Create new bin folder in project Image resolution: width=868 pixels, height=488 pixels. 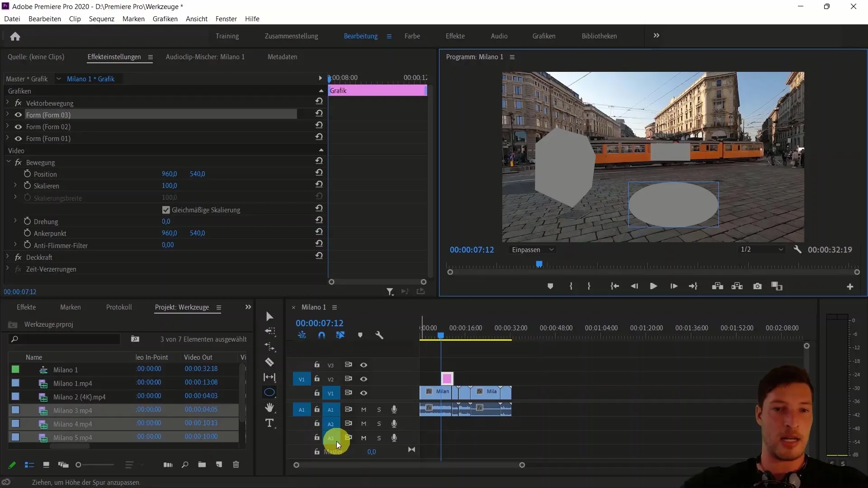[x=202, y=465]
